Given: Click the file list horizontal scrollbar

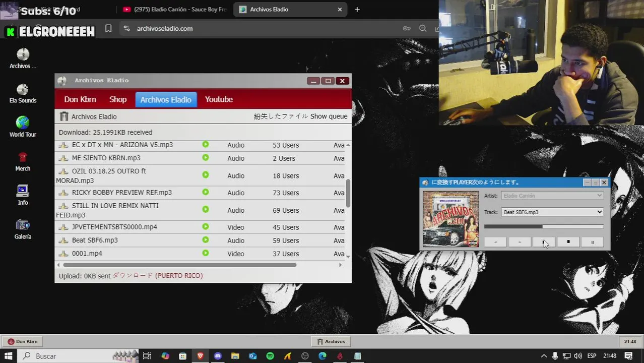Looking at the screenshot, I should 179,265.
